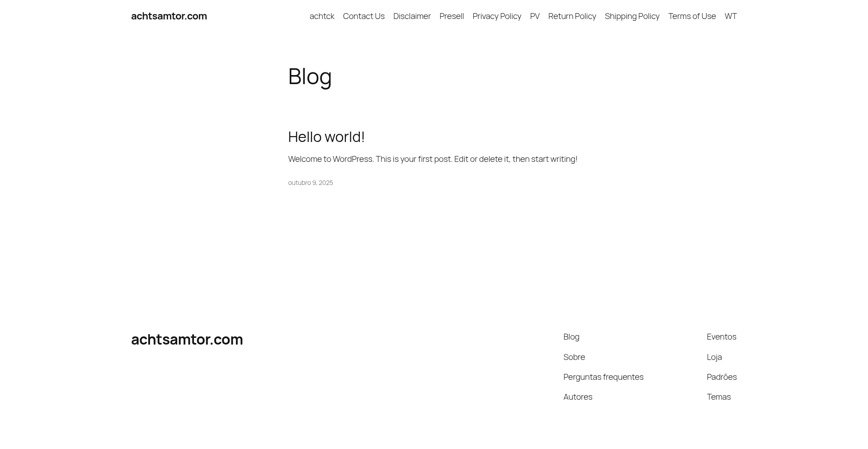
Task: Open Perguntas frequentes footer link
Action: tap(604, 377)
